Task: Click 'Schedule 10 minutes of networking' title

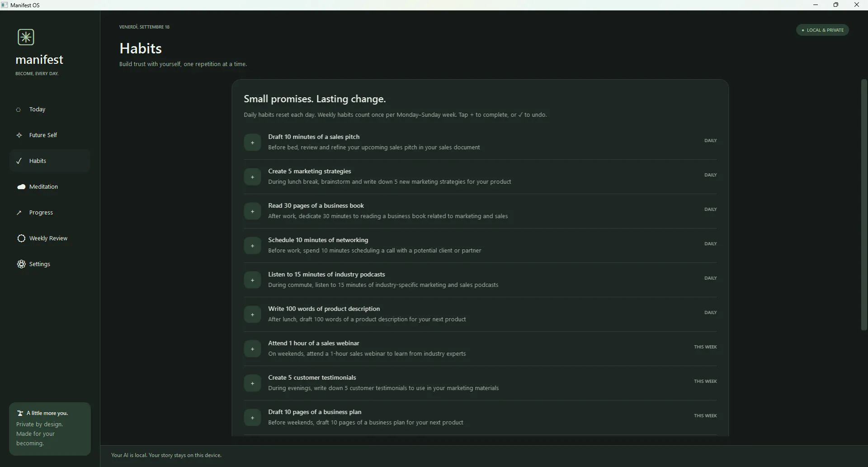Action: tap(318, 240)
